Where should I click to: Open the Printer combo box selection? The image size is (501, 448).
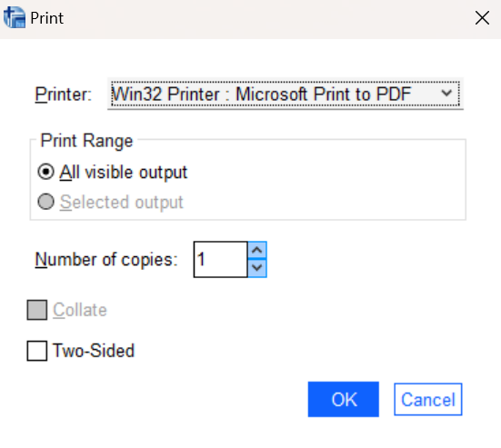tap(285, 94)
